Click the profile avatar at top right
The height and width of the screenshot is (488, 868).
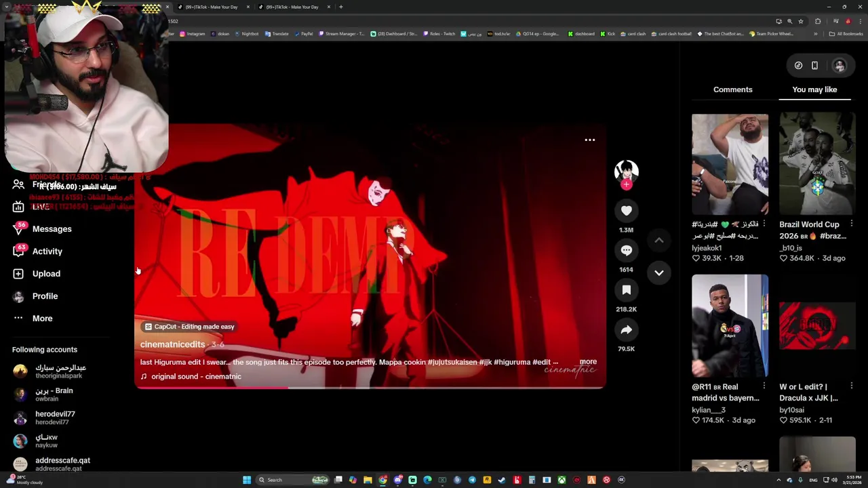click(x=840, y=66)
